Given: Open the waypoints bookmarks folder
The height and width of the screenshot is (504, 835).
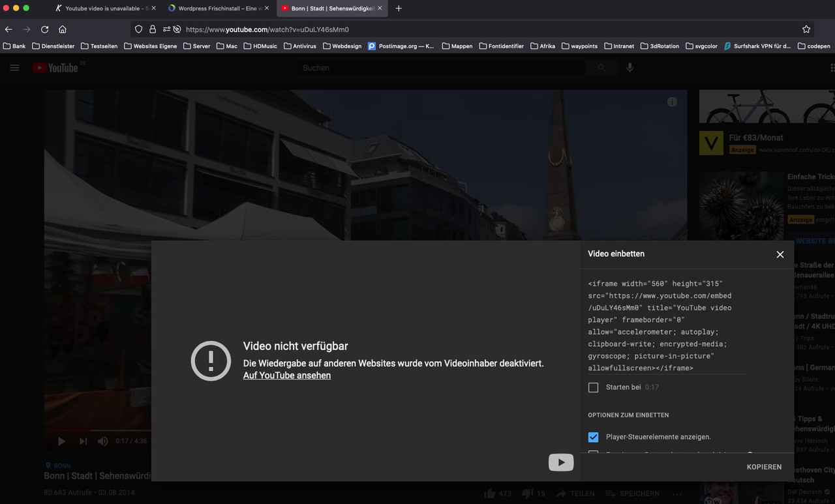Looking at the screenshot, I should [579, 46].
